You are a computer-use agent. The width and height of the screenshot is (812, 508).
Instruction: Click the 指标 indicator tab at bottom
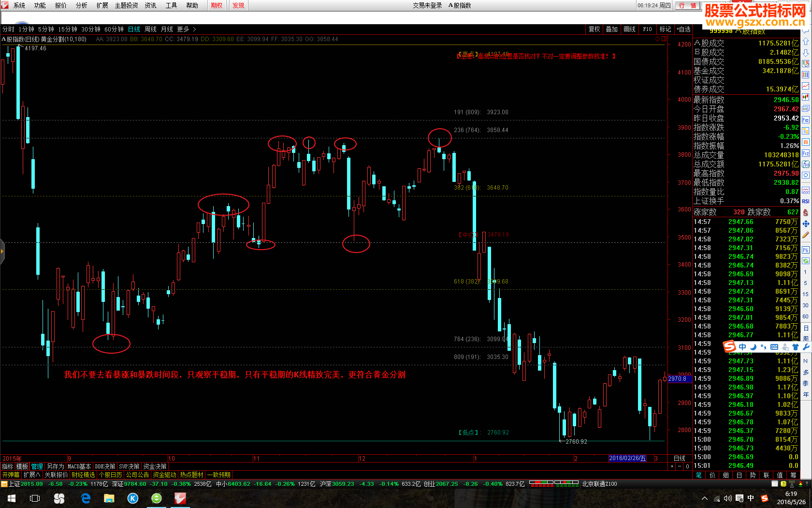pos(8,466)
